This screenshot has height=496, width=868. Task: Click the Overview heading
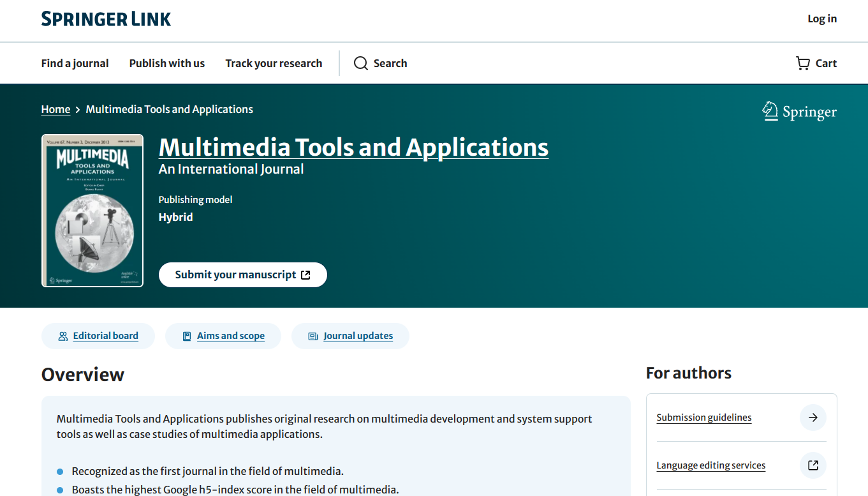click(83, 375)
